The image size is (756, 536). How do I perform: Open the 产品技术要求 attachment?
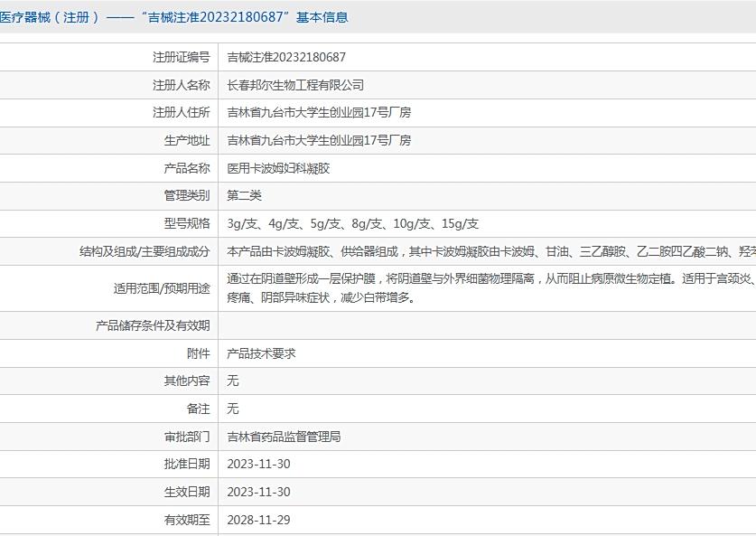pyautogui.click(x=261, y=353)
